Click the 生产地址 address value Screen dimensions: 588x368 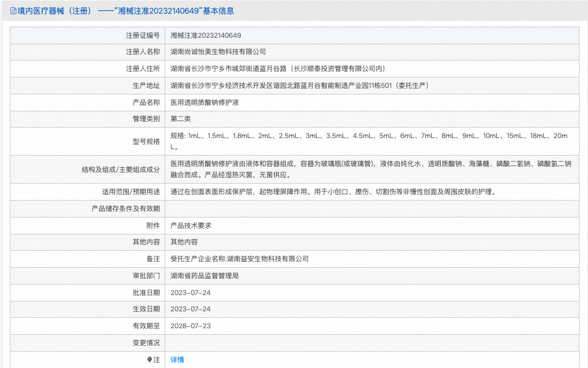coord(299,85)
